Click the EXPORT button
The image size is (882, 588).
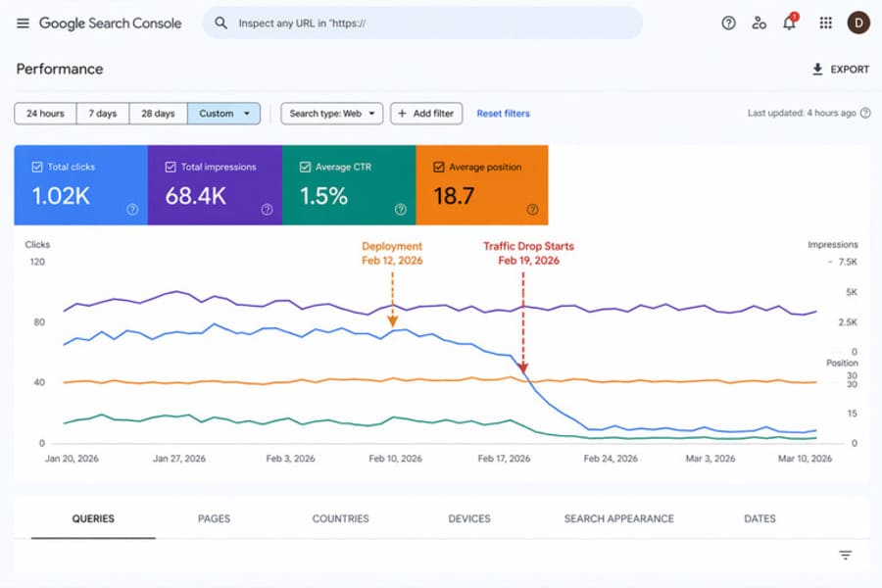tap(840, 70)
